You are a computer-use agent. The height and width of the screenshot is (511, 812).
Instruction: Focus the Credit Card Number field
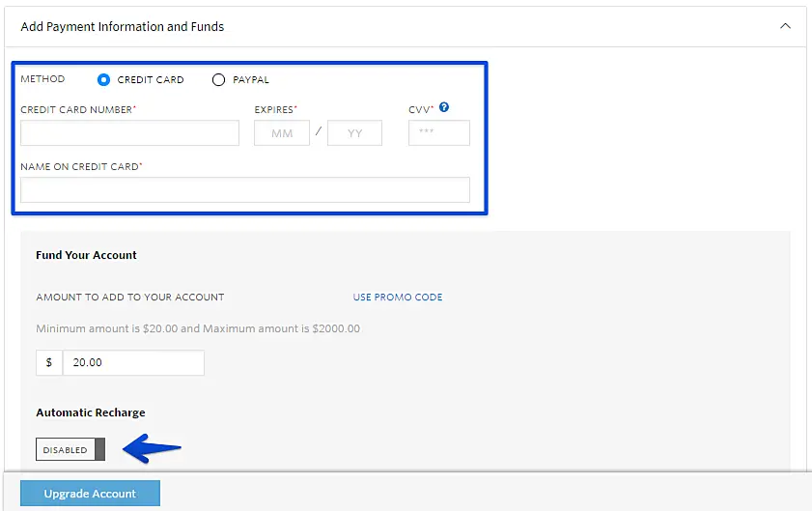pos(130,132)
